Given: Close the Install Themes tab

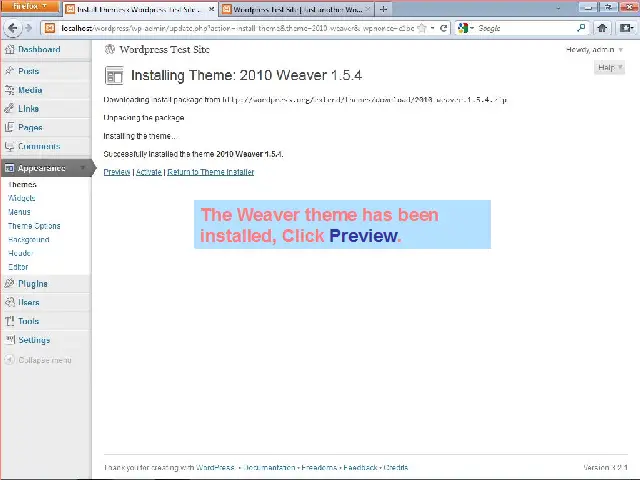Looking at the screenshot, I should 211,9.
